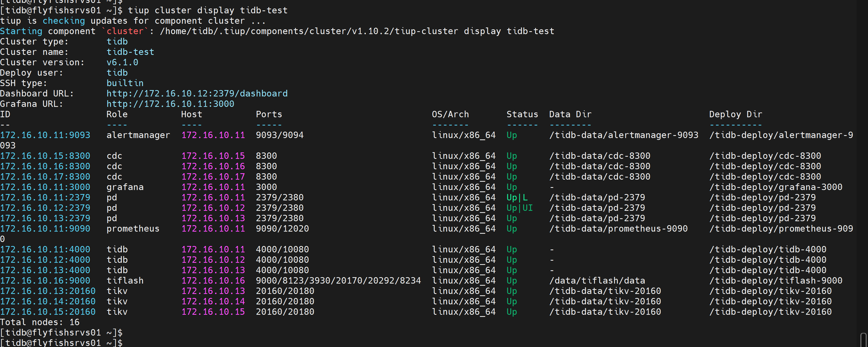Click the Deploy Dir column header
Viewport: 868px width, 347px height.
click(736, 114)
